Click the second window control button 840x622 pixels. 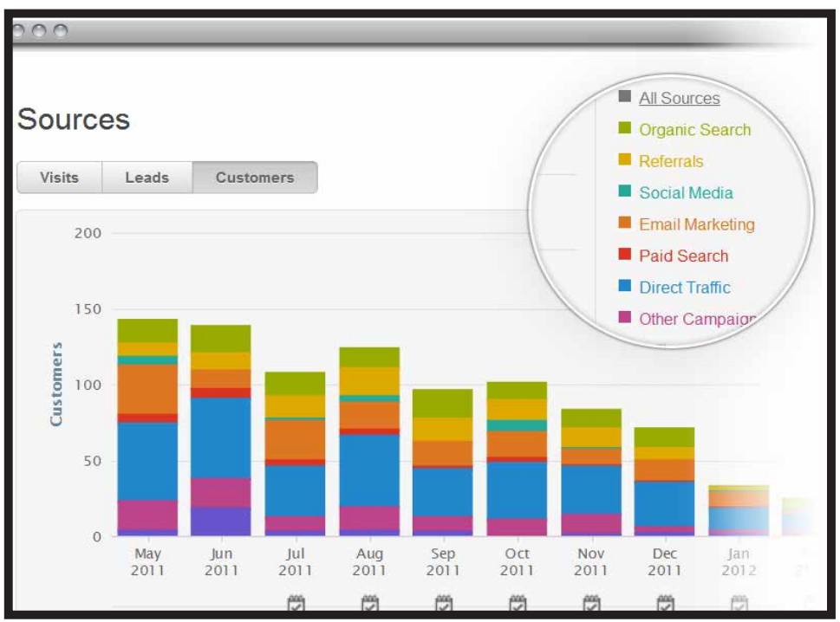tap(38, 30)
